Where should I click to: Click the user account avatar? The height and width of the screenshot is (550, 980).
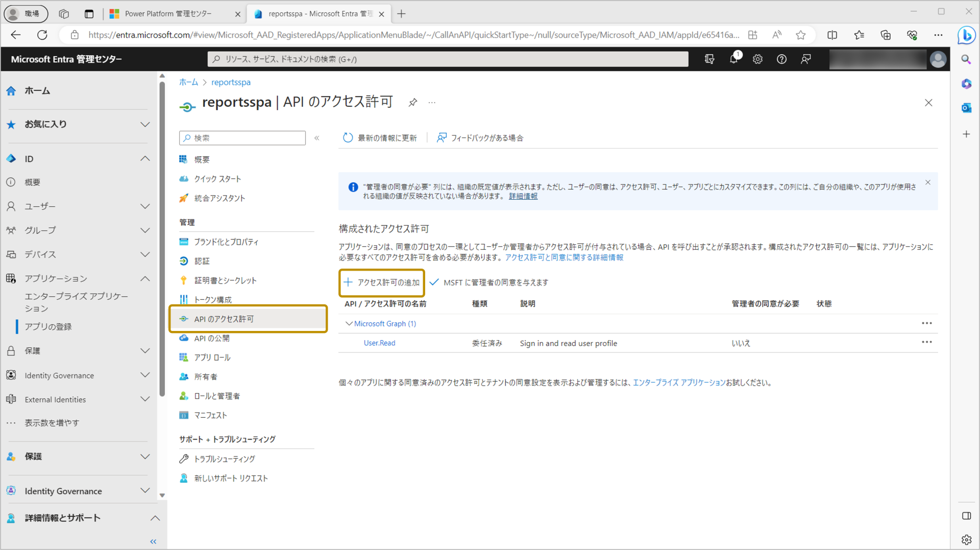938,59
